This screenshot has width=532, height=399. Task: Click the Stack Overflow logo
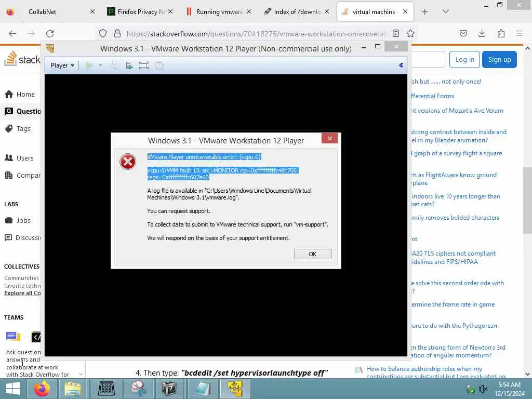(x=22, y=58)
